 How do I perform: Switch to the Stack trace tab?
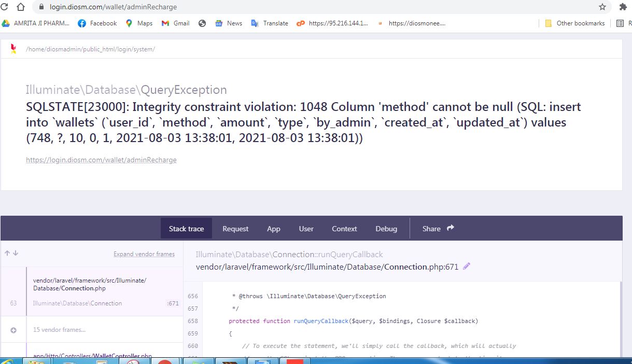pos(186,229)
